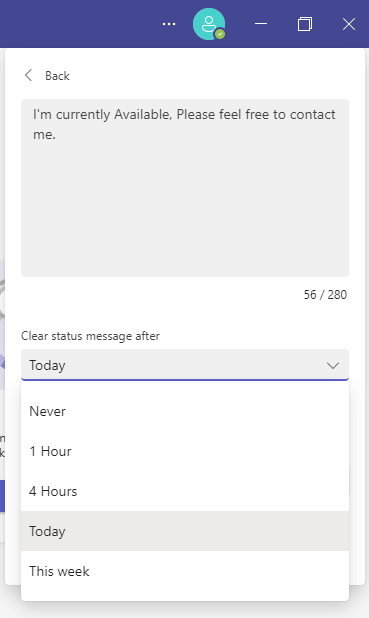Restore down the Teams window
369x618 pixels.
pos(305,24)
